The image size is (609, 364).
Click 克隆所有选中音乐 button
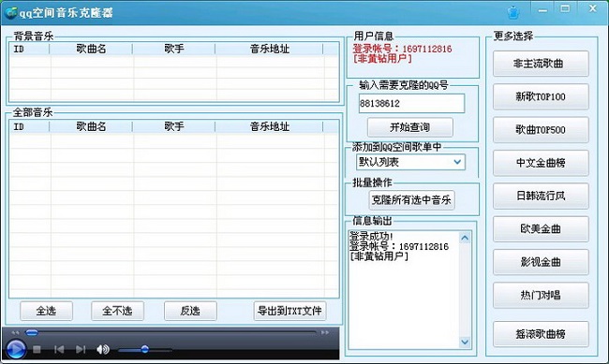411,200
